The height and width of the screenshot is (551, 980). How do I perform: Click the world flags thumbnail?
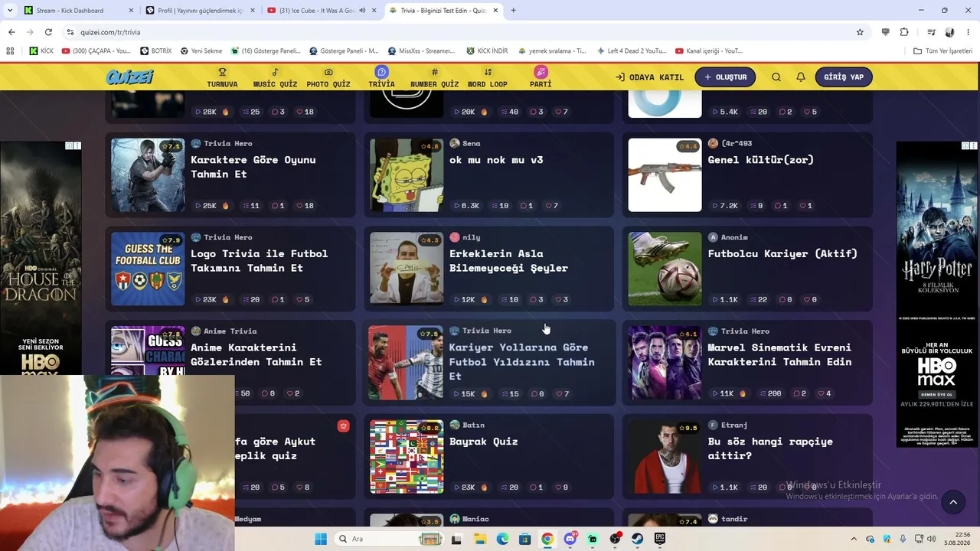coord(407,457)
